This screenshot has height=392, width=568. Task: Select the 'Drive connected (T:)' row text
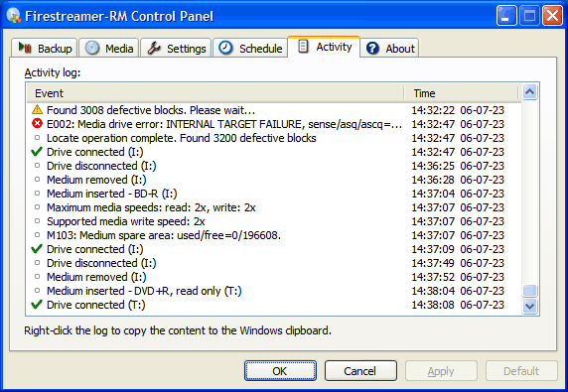click(96, 305)
